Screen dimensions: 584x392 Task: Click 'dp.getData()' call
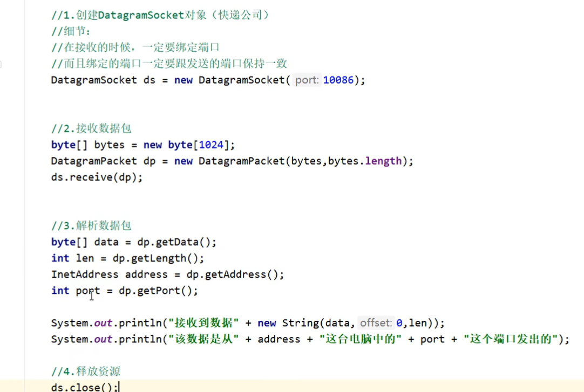click(174, 242)
